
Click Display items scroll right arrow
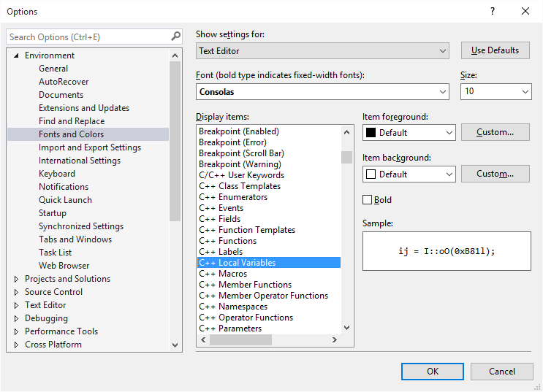click(x=334, y=339)
